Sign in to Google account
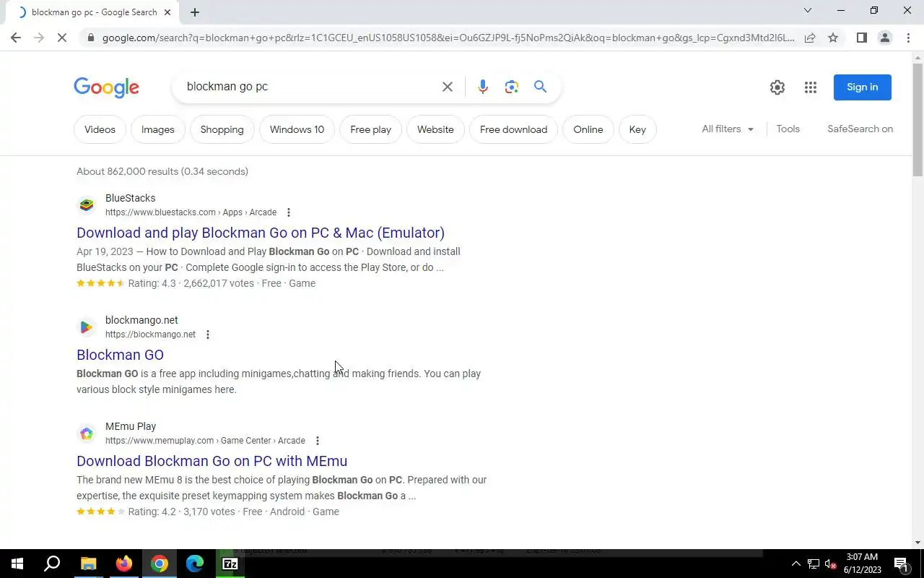 tap(863, 87)
